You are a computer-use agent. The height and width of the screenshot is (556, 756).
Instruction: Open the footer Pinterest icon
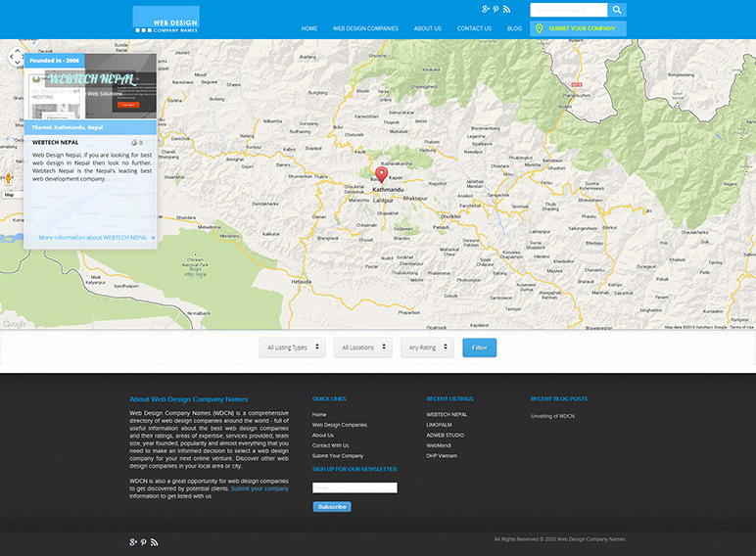coord(143,542)
